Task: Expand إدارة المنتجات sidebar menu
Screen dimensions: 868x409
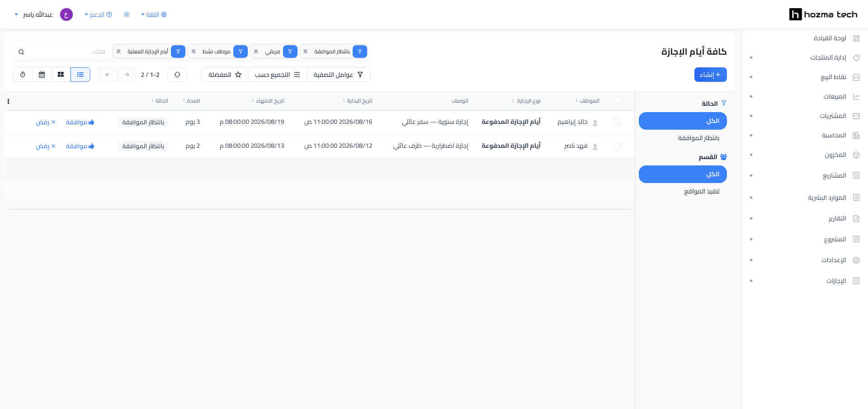Action: click(805, 58)
